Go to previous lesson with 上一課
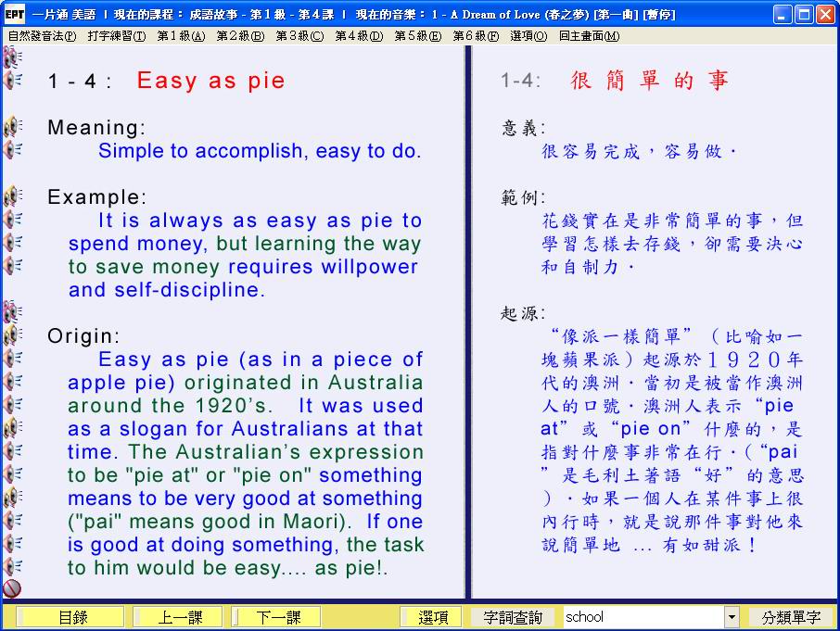Image resolution: width=840 pixels, height=631 pixels. (x=177, y=617)
